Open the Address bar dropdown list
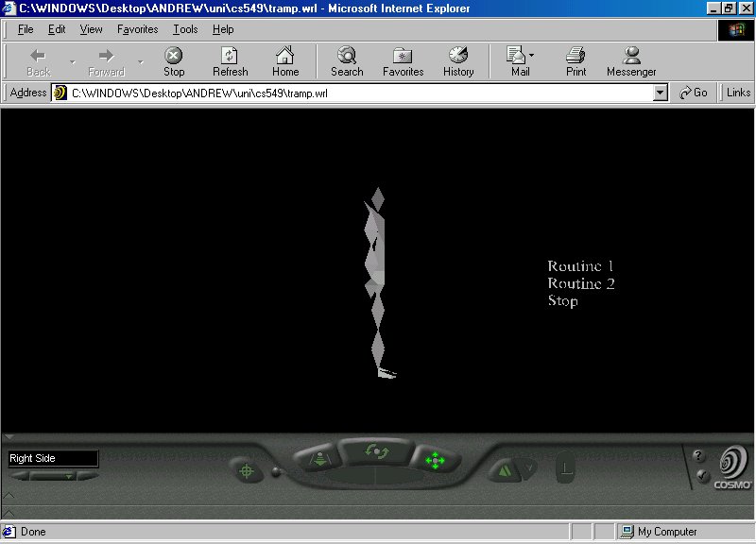The height and width of the screenshot is (544, 756). pos(660,93)
